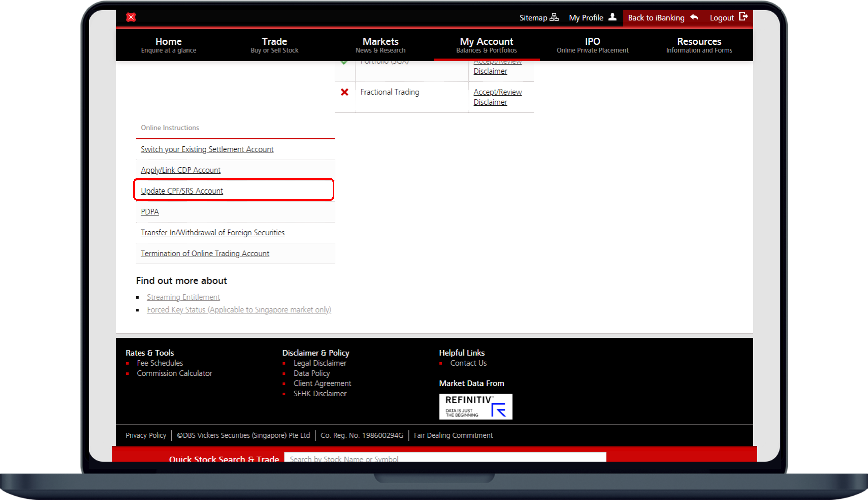The width and height of the screenshot is (868, 500).
Task: Open the Home tab
Action: click(x=169, y=45)
